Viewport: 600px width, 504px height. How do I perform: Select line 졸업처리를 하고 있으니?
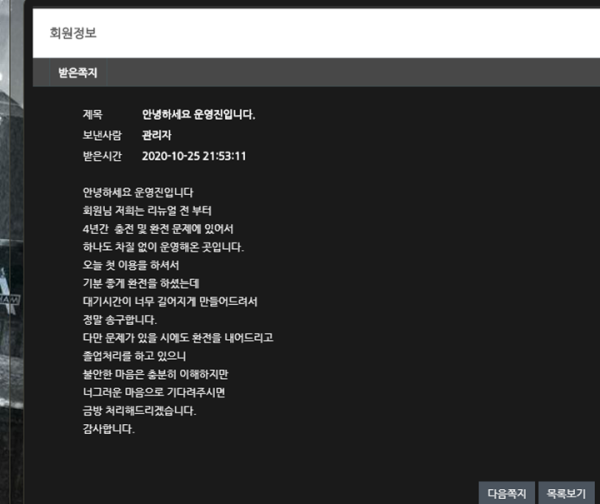pyautogui.click(x=134, y=356)
